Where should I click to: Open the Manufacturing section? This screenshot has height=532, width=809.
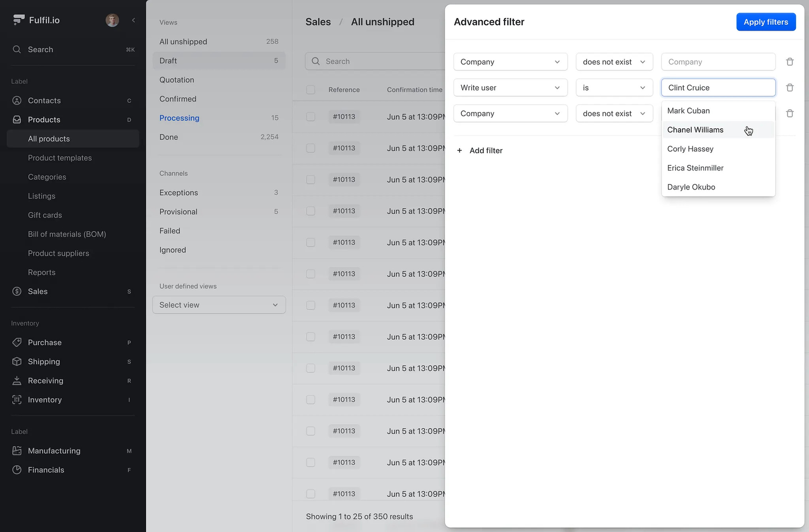pyautogui.click(x=54, y=451)
